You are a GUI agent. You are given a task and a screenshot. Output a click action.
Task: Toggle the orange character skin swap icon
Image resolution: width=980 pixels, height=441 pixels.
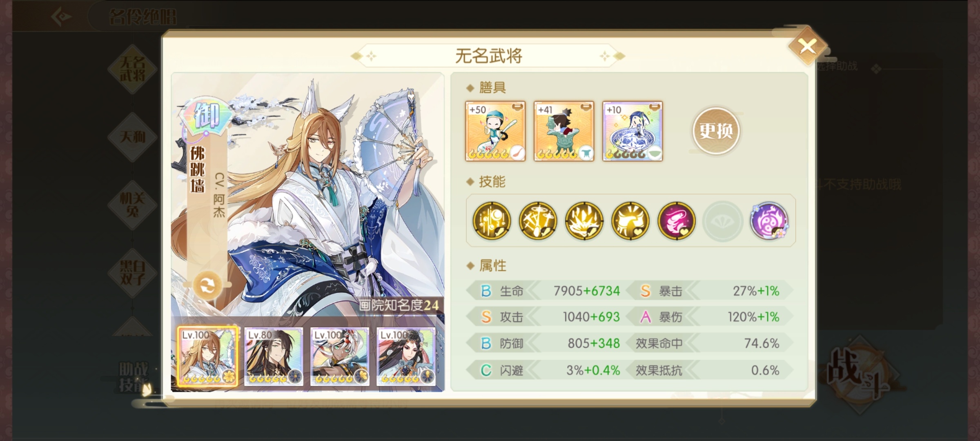pyautogui.click(x=207, y=285)
